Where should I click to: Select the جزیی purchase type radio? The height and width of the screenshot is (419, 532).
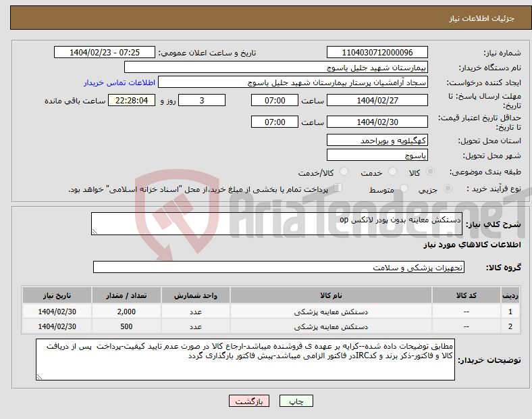coord(448,188)
